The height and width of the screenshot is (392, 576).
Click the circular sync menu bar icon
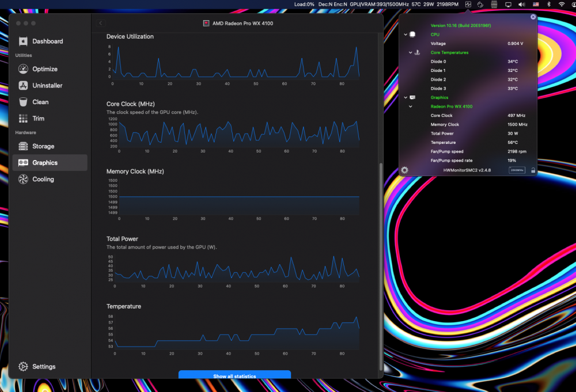click(x=480, y=5)
